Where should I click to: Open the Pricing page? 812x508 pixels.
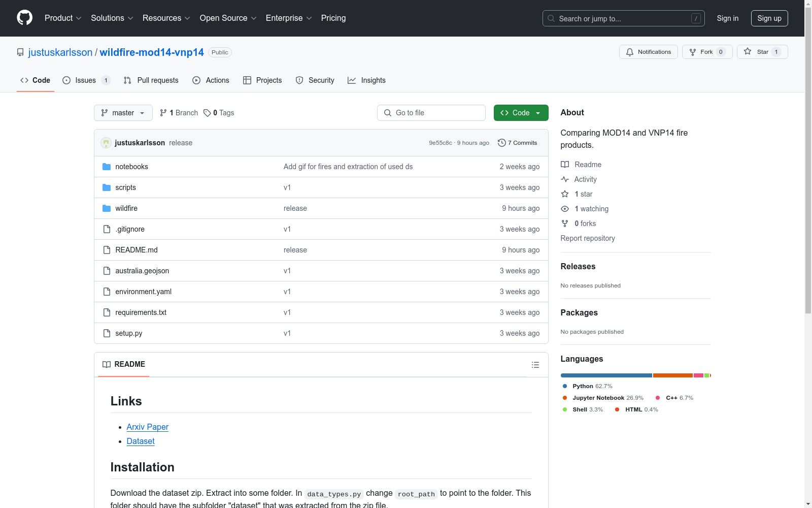pos(333,18)
